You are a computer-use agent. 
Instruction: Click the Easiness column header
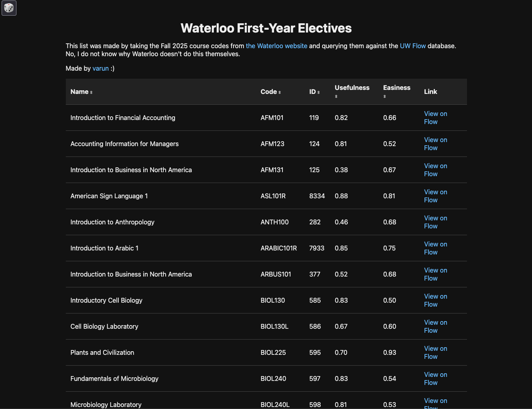tap(396, 87)
